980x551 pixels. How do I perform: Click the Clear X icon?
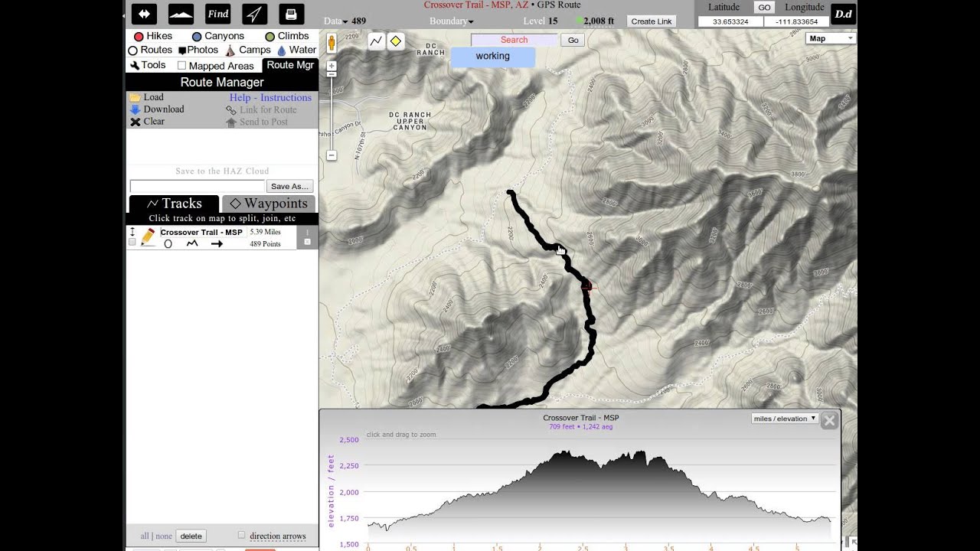coord(135,122)
